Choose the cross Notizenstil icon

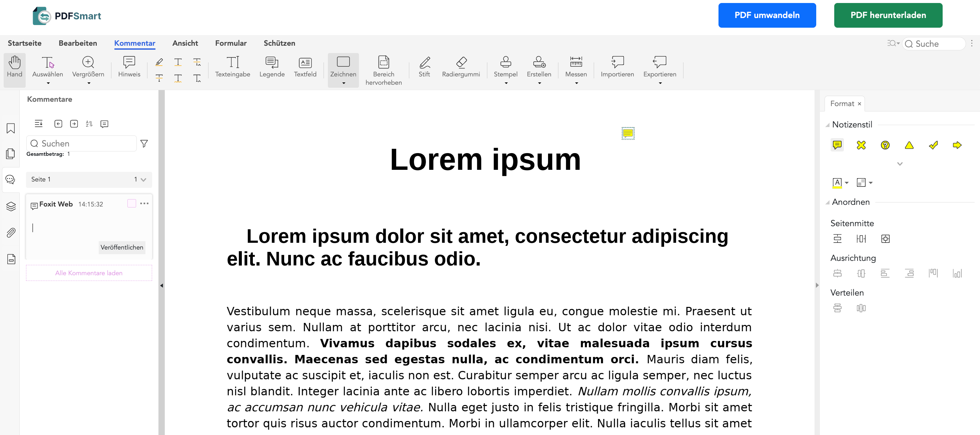[861, 145]
